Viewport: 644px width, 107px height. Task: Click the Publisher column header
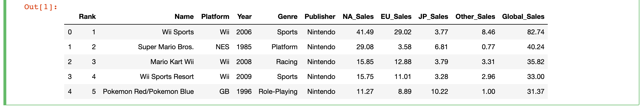[320, 17]
